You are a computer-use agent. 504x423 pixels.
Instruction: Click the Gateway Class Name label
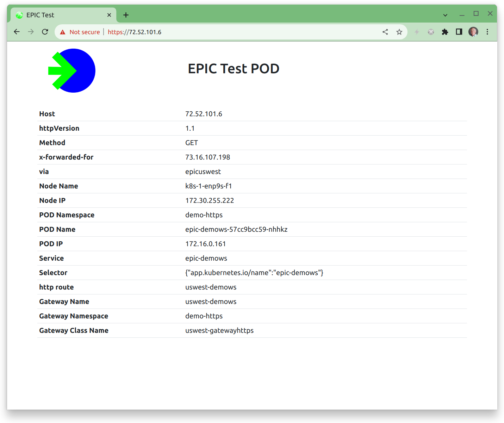pyautogui.click(x=74, y=330)
